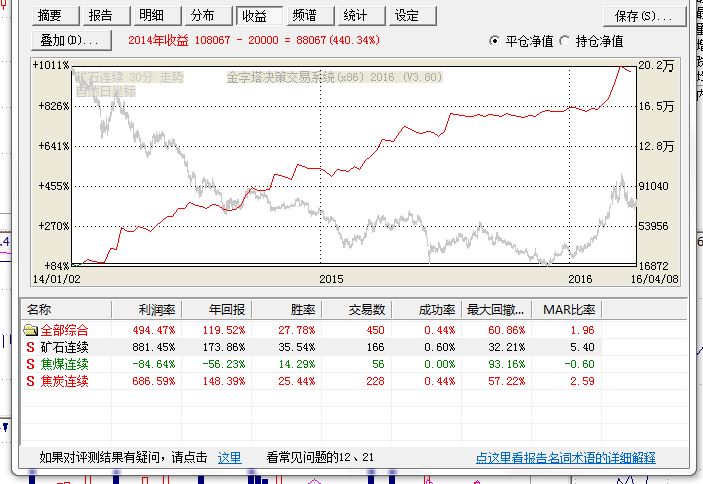Click the S icon of 焦煤连续
Screen dimensions: 703x484
point(30,364)
